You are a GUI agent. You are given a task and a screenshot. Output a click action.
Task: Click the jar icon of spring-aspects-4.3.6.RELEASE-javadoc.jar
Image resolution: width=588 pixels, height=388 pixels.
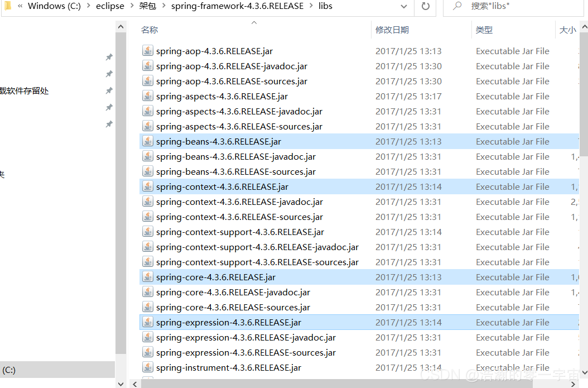(148, 111)
